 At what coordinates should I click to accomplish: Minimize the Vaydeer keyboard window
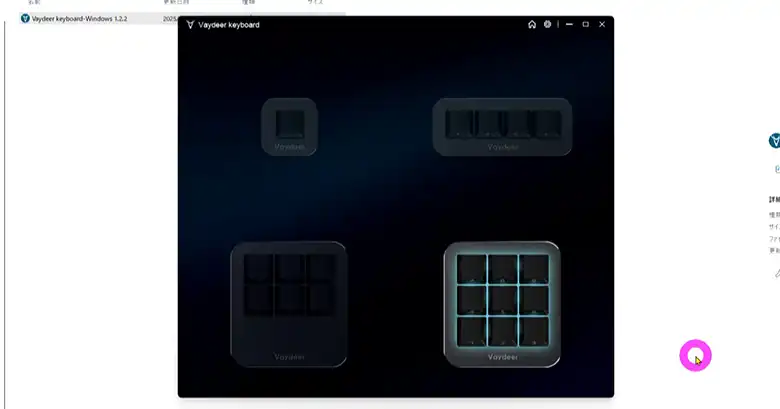(569, 24)
